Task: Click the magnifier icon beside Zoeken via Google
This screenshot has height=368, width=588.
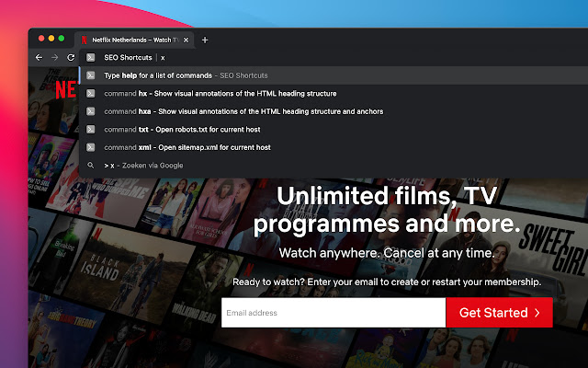Action: click(x=90, y=166)
